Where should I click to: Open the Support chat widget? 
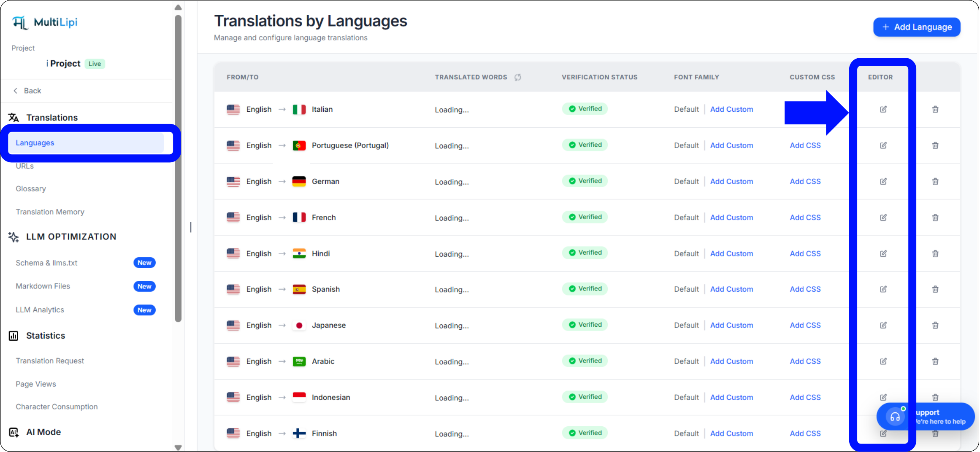click(x=925, y=417)
